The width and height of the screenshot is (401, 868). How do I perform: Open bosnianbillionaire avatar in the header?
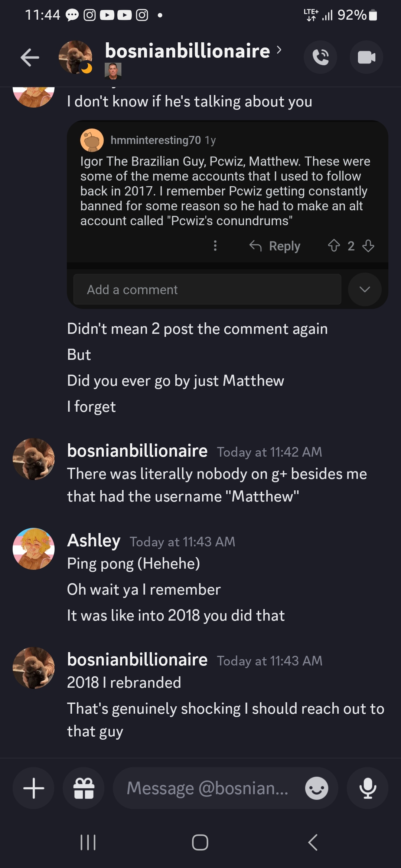75,57
